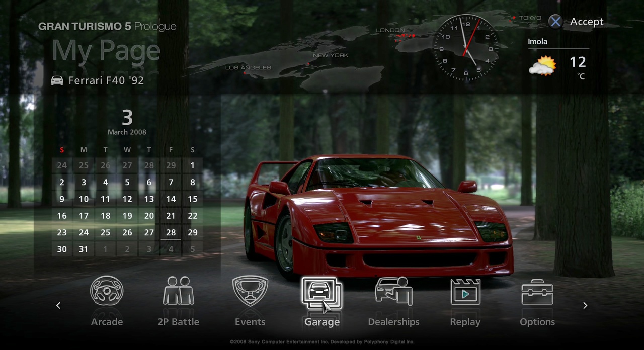Image resolution: width=644 pixels, height=350 pixels.
Task: Click the Garage menu label
Action: coord(321,322)
